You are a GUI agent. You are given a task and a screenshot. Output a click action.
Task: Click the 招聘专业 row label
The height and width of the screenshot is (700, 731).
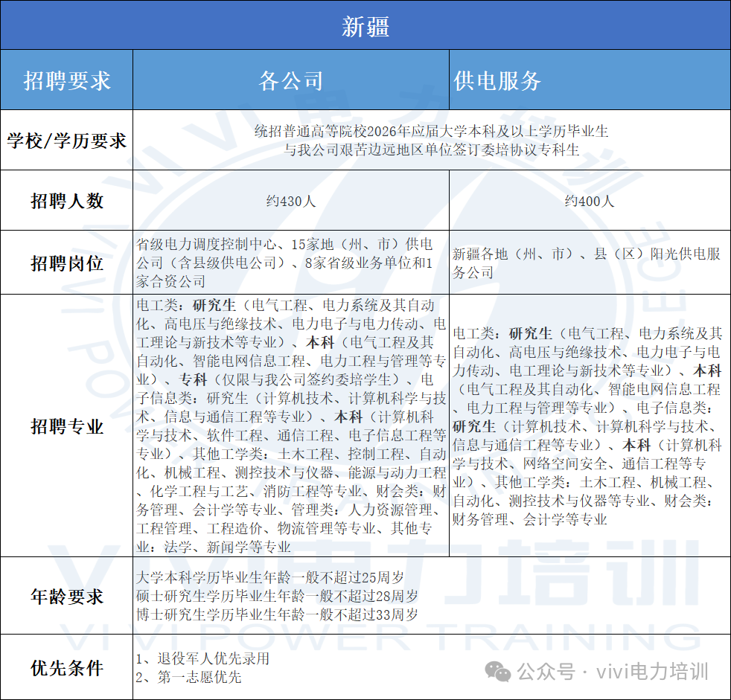(67, 426)
